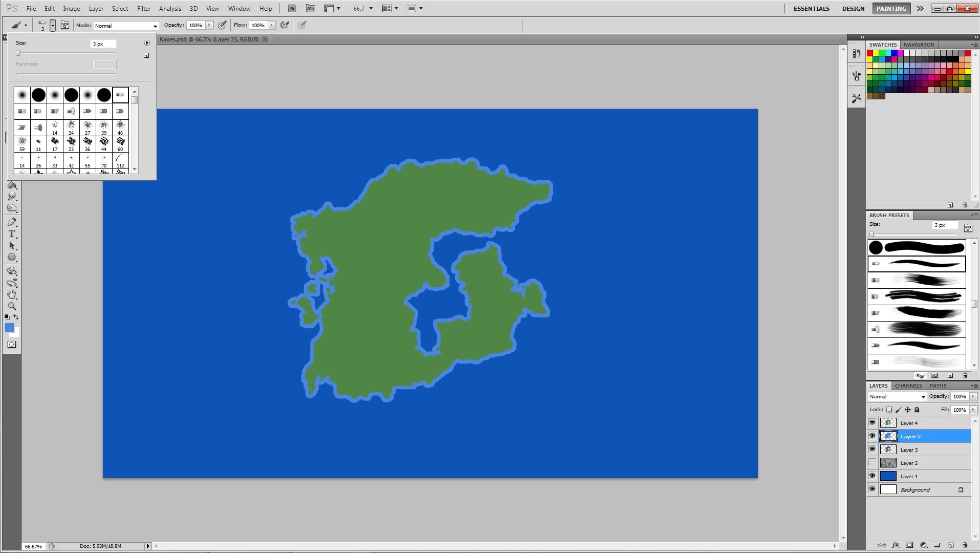Click the brush Size slider in picker
The width and height of the screenshot is (980, 553).
click(66, 53)
